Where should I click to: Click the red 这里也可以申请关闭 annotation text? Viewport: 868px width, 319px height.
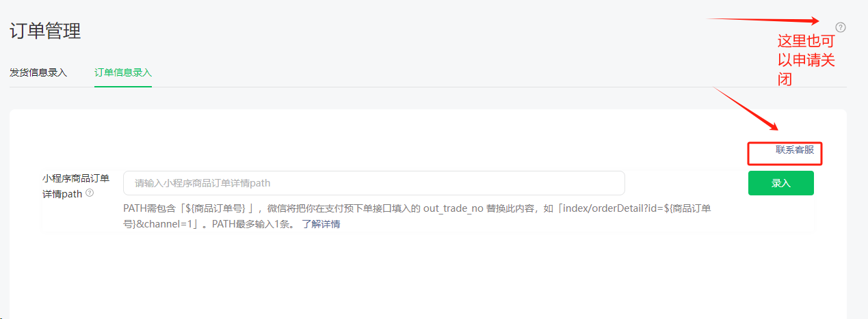point(806,60)
